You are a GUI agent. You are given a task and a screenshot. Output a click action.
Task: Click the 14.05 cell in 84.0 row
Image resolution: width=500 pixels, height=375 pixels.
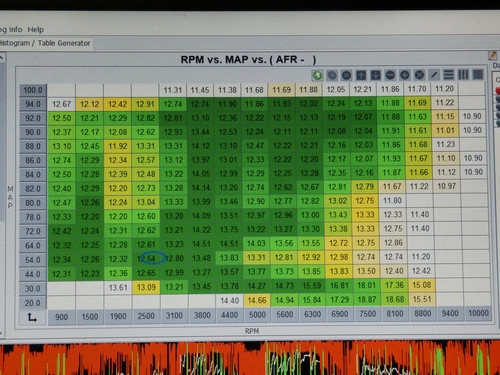(201, 174)
